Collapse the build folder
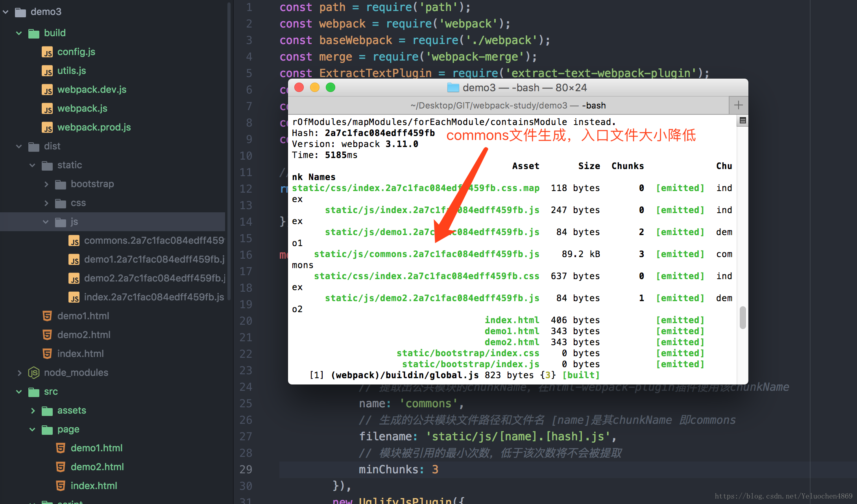This screenshot has height=504, width=857. click(x=19, y=33)
